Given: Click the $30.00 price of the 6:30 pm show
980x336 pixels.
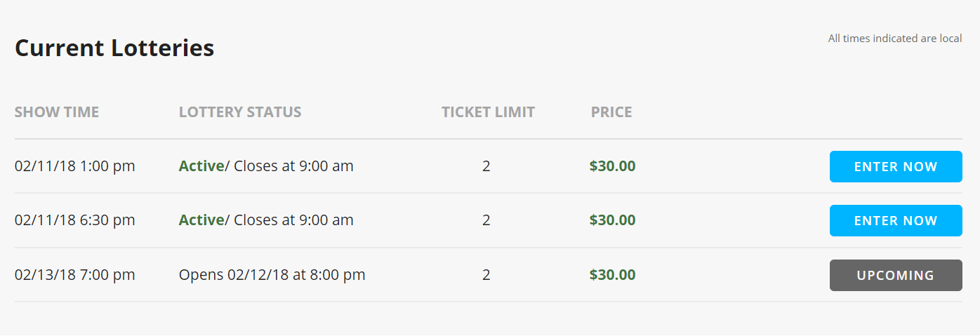Looking at the screenshot, I should tap(613, 220).
